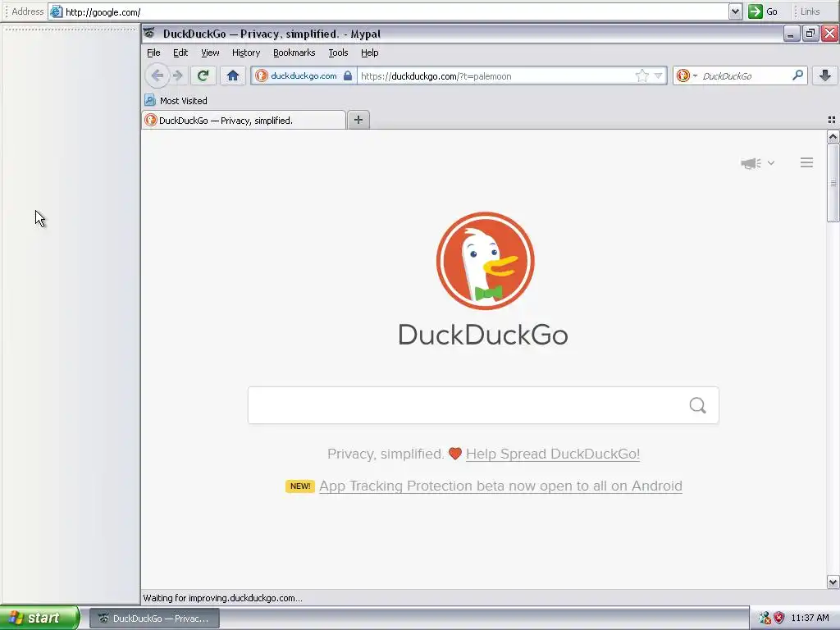Click the Internet Explorer page icon

[x=57, y=11]
